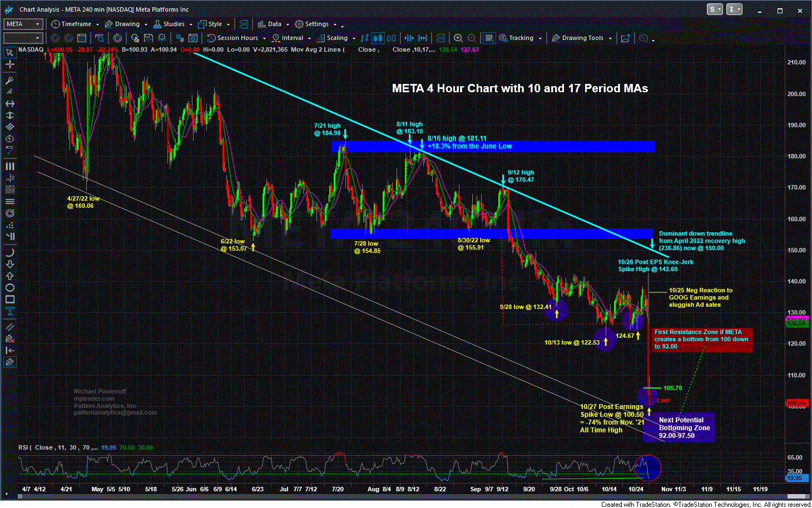Select the down arrow drawing tool
812x508 pixels.
tap(9, 264)
